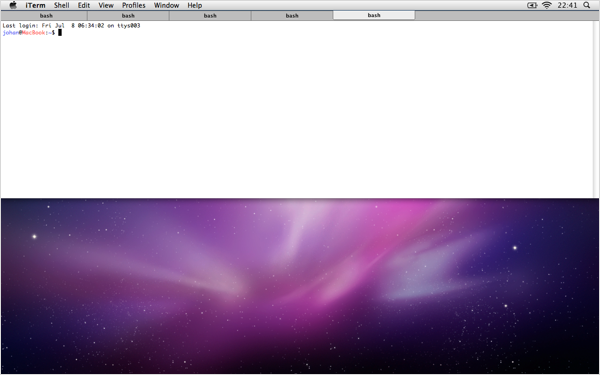Open the Help menu
Viewport: 600px width, 375px height.
(195, 5)
